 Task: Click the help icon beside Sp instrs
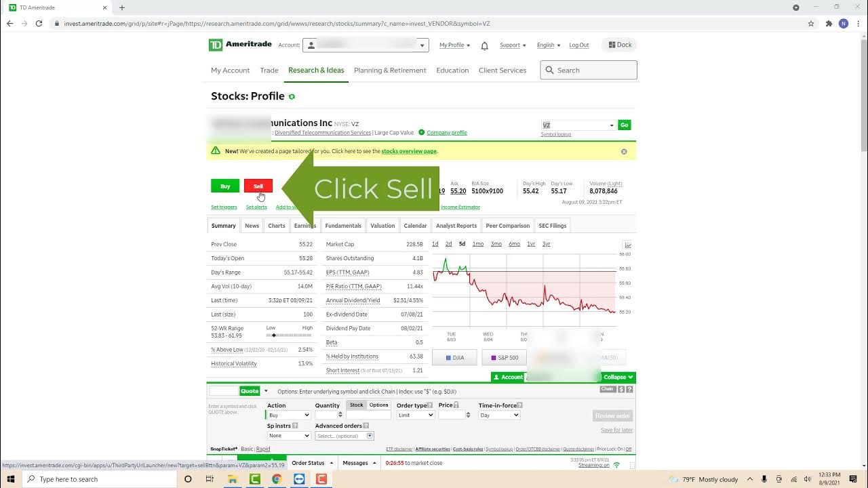pos(295,426)
